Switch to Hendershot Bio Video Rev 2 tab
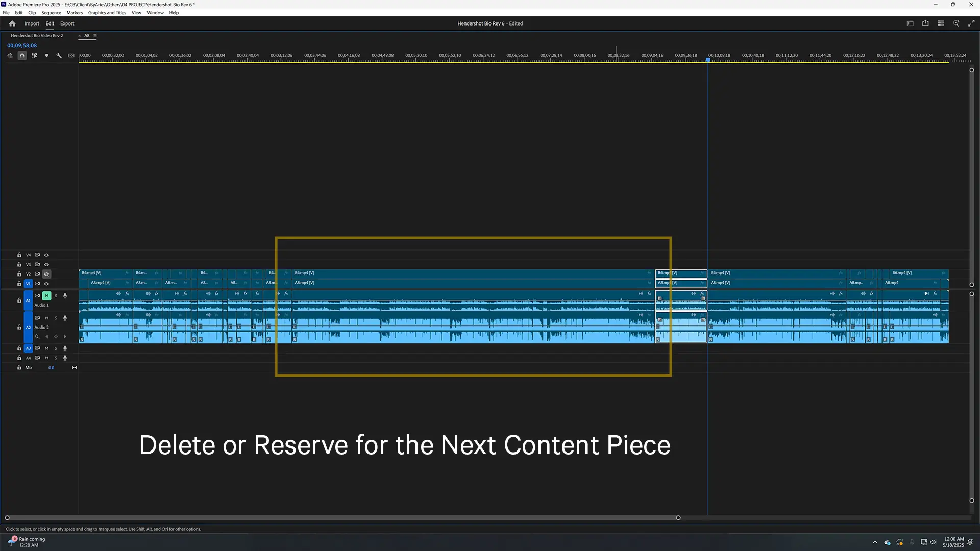The height and width of the screenshot is (551, 980). (37, 36)
